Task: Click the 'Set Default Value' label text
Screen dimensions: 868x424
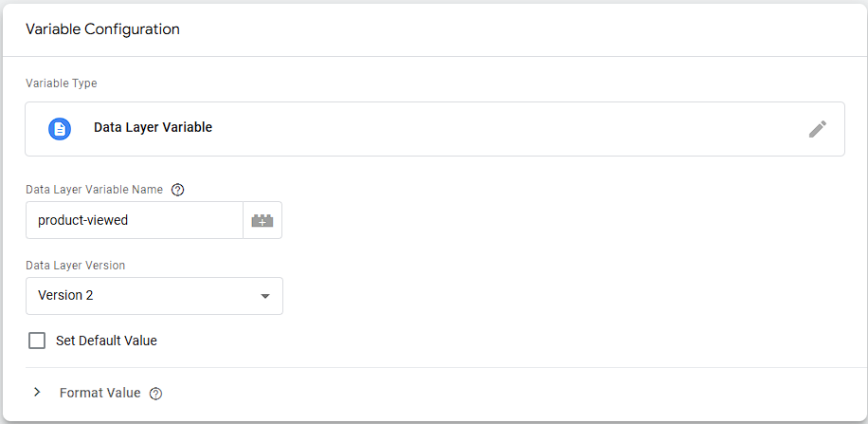Action: coord(106,341)
